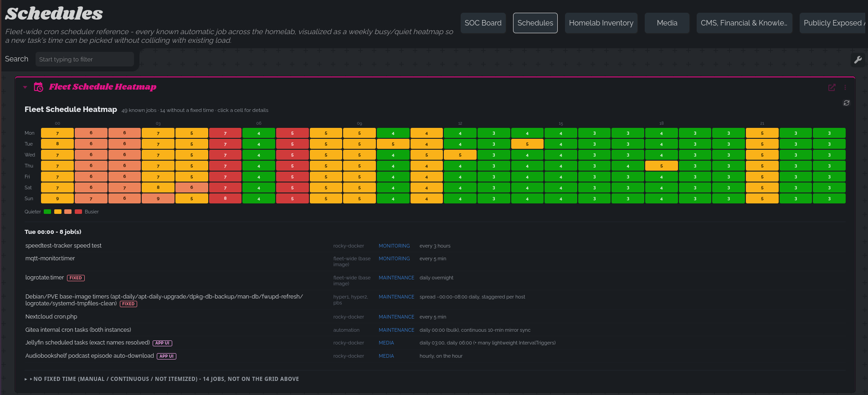Collapse the Fleet Schedule Heatmap section
This screenshot has height=395, width=868.
pyautogui.click(x=25, y=87)
